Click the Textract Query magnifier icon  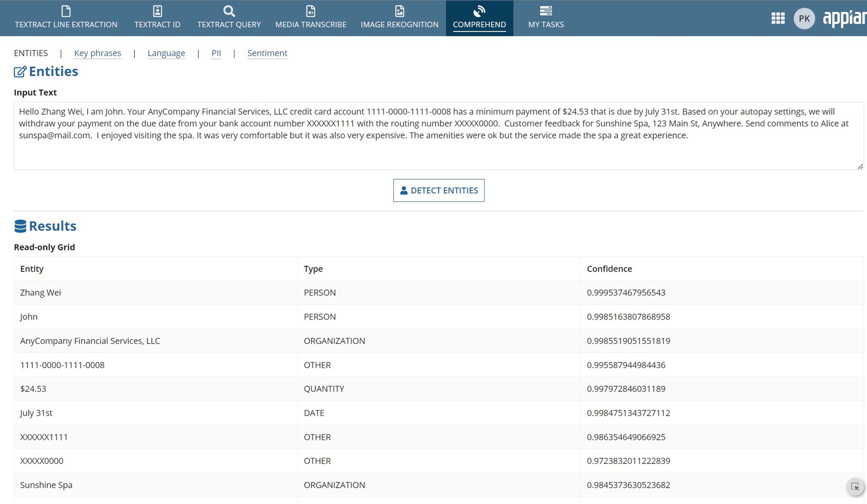tap(229, 11)
